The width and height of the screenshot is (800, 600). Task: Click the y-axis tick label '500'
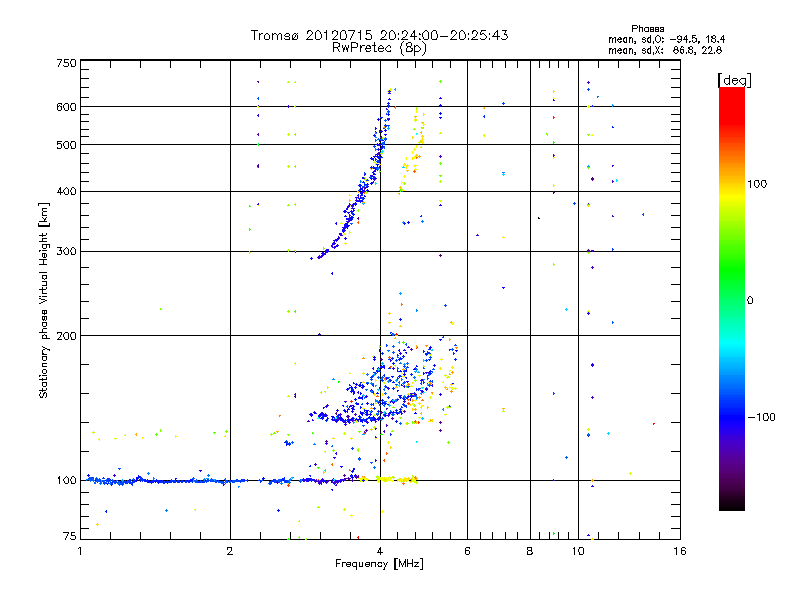(66, 145)
